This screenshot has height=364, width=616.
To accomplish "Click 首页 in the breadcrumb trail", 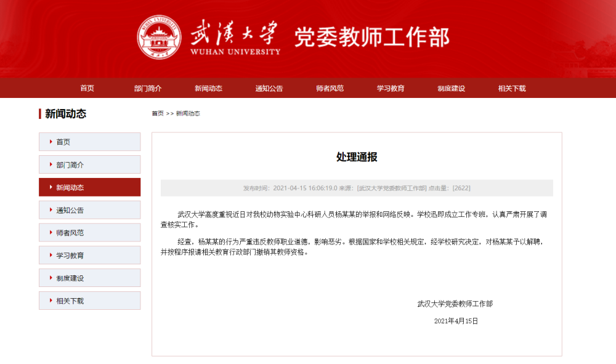I will (158, 113).
